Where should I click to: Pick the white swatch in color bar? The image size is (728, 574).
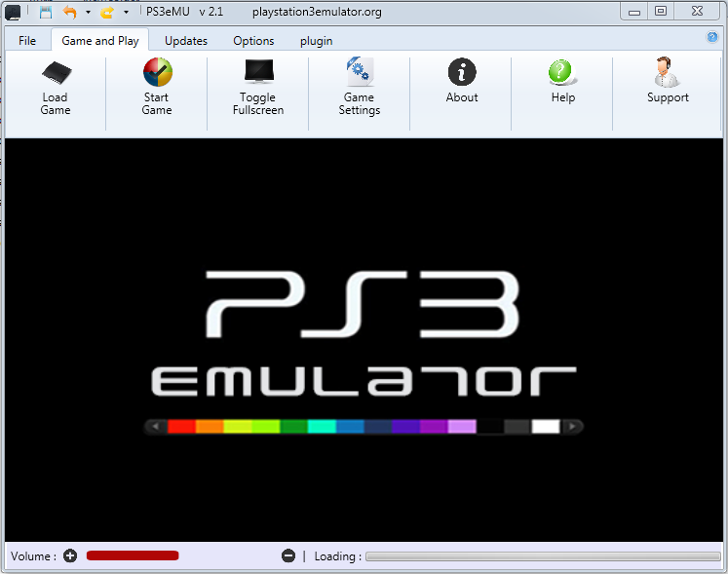coord(546,426)
